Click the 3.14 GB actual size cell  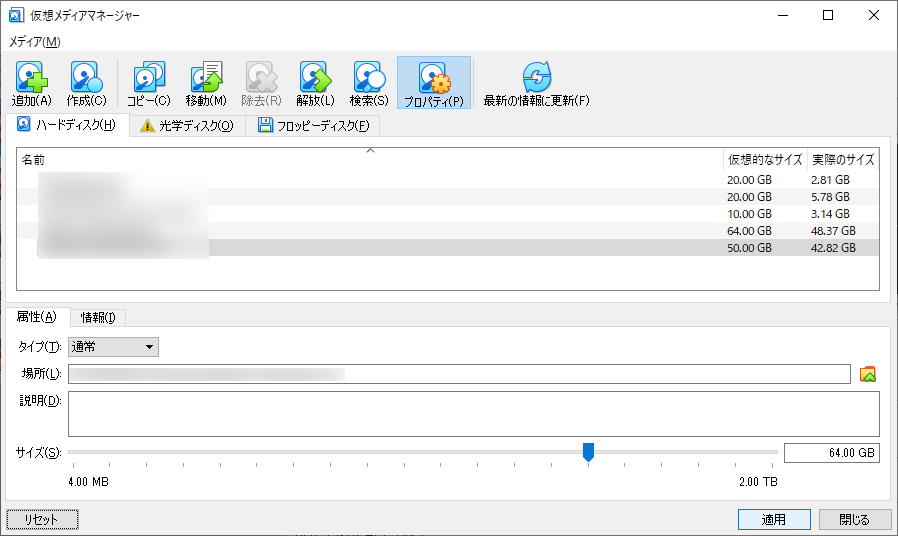[x=830, y=214]
